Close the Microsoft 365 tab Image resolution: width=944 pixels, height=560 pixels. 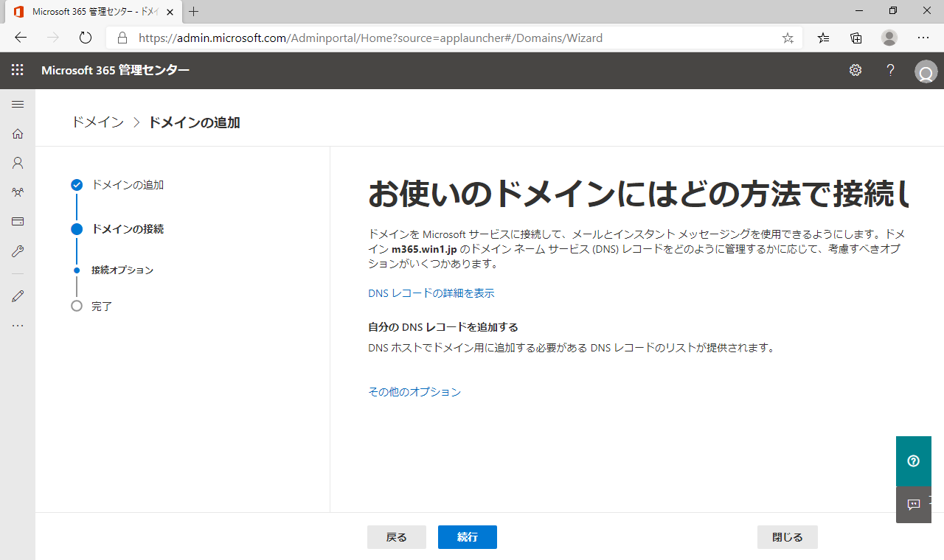tap(169, 12)
